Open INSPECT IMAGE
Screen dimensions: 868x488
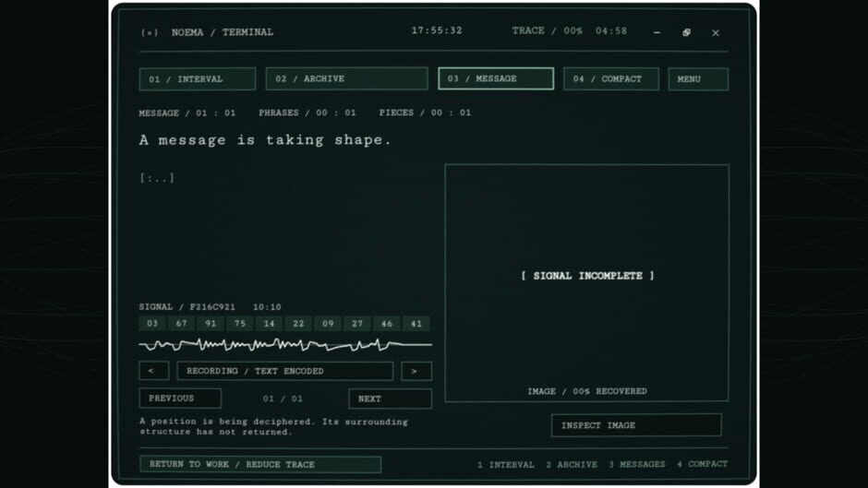click(636, 425)
